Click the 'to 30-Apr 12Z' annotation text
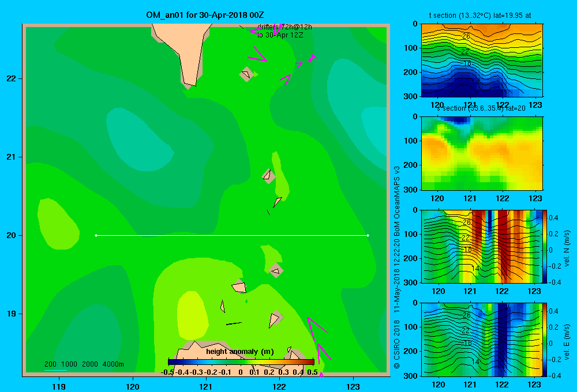Image resolution: width=577 pixels, height=392 pixels. (x=280, y=35)
